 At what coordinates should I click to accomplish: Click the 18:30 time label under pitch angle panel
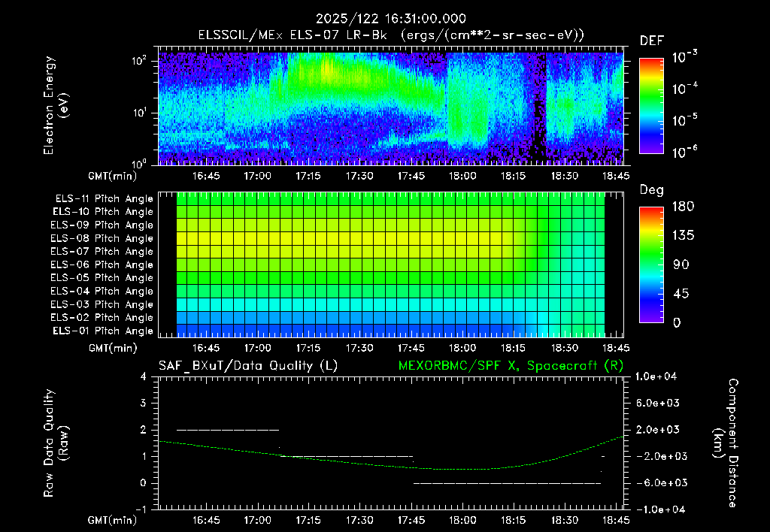tap(565, 348)
